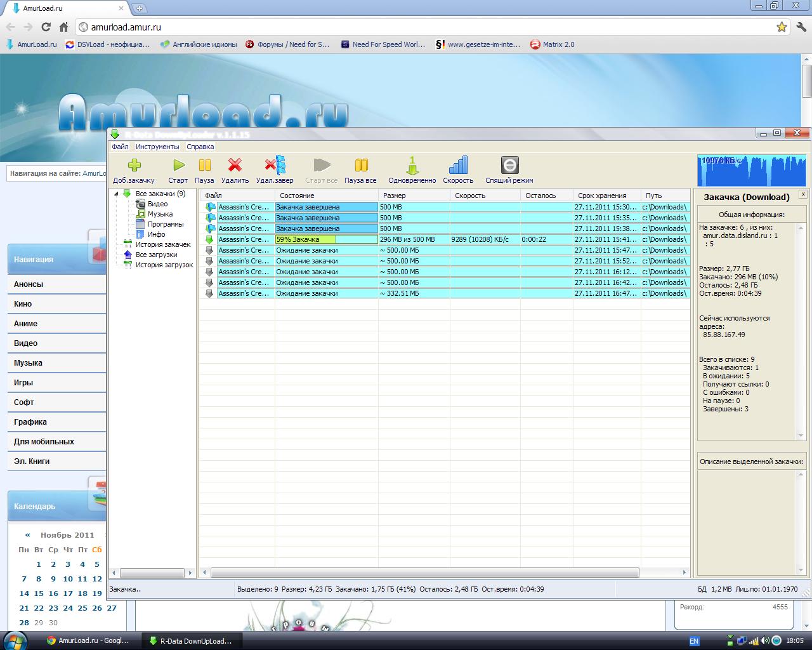Click the Музыка category icon in tree
Viewport: 812px width, 650px height.
(x=141, y=214)
